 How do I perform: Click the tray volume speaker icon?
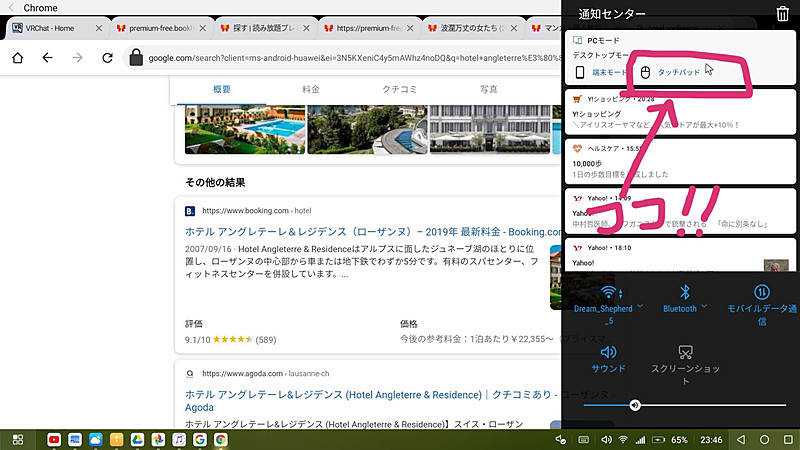[606, 440]
